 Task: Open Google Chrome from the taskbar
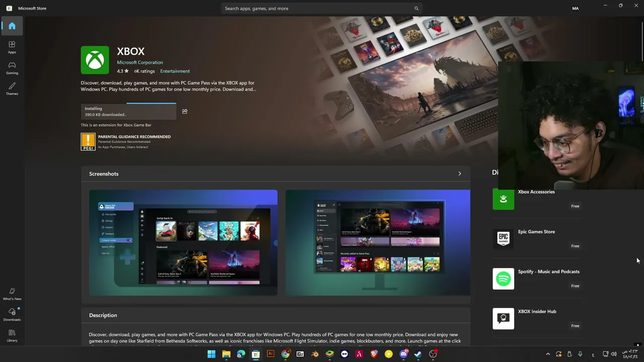pos(285,354)
